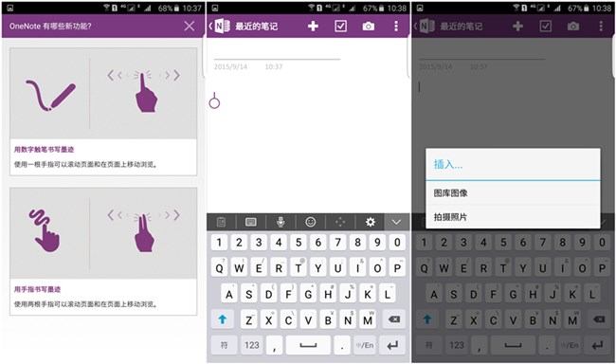
Task: Switch keyboard layout icon on keyboard toolbar
Action: point(251,222)
